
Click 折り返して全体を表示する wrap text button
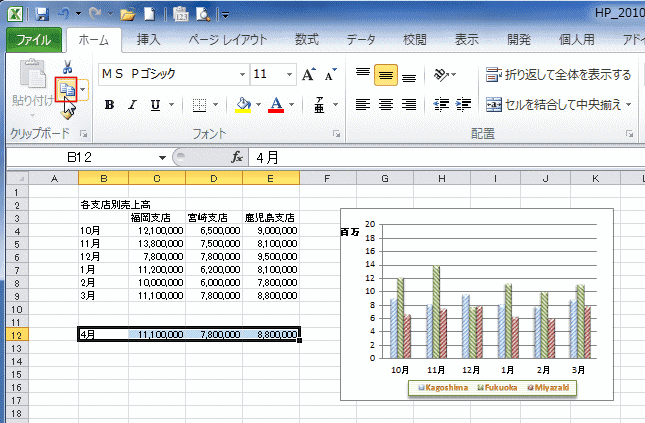(x=559, y=75)
